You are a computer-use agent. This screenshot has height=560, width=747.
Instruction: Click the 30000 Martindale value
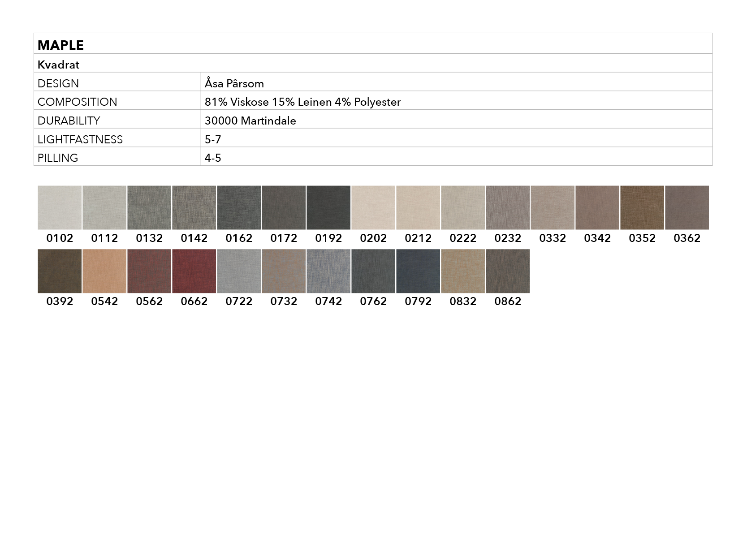[250, 121]
